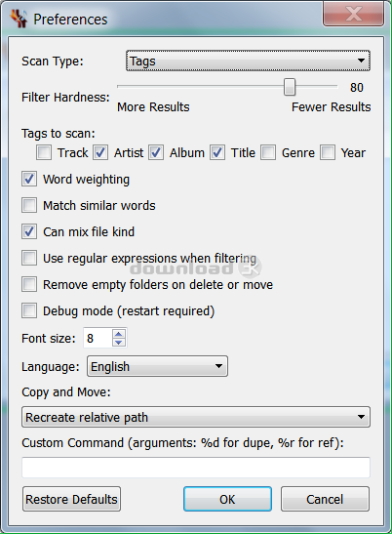This screenshot has width=392, height=534.
Task: Close the Preferences dialog window
Action: tap(353, 15)
